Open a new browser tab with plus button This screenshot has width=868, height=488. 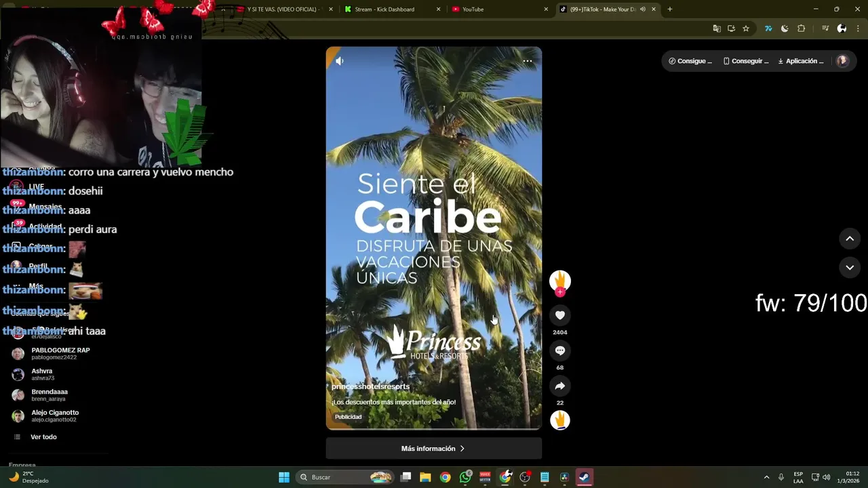(x=670, y=9)
